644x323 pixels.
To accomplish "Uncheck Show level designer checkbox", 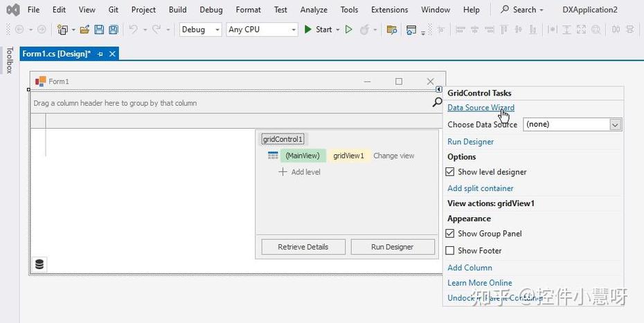I will (450, 172).
